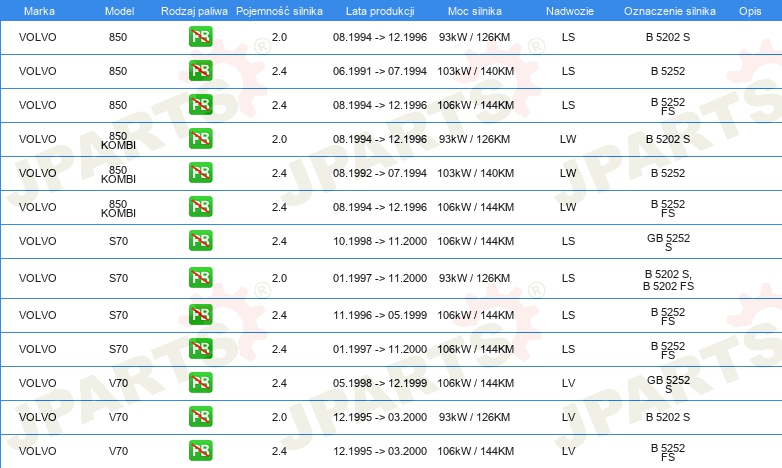
Task: Click the Oznaczenie silnika column header
Action: tap(670, 11)
